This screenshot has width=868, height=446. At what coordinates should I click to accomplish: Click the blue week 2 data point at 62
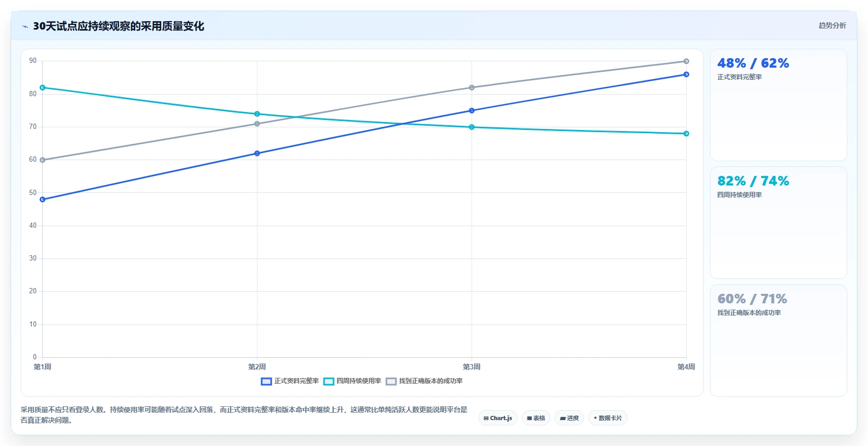pyautogui.click(x=257, y=153)
